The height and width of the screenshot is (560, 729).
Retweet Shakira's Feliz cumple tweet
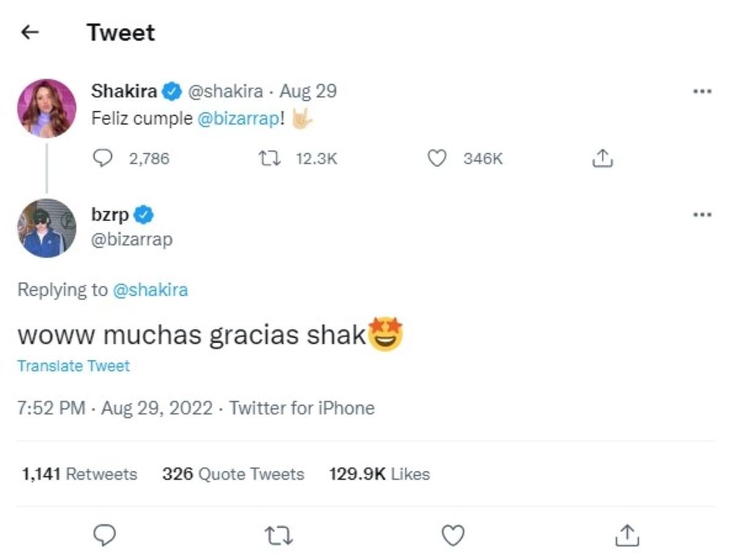click(269, 159)
